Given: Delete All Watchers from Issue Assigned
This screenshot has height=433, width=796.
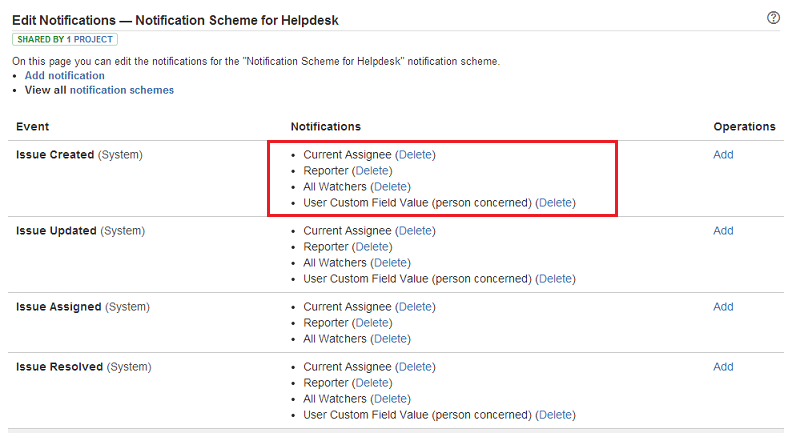Looking at the screenshot, I should click(390, 339).
